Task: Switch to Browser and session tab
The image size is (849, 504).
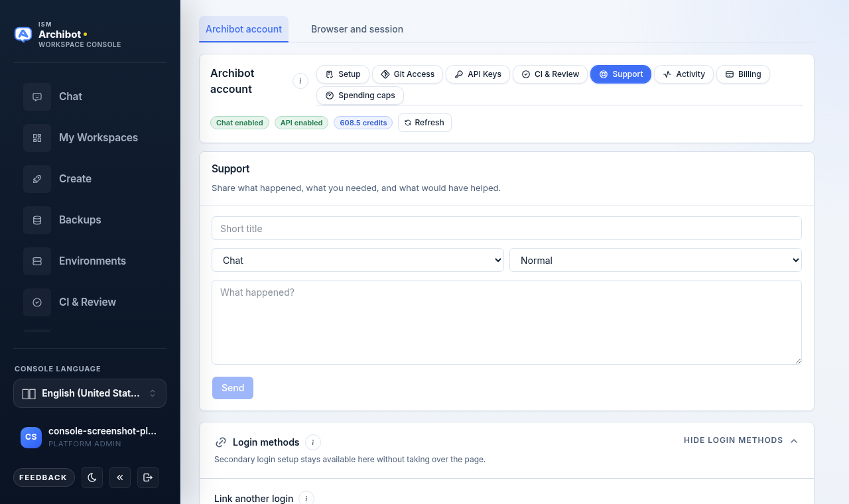Action: pos(357,29)
